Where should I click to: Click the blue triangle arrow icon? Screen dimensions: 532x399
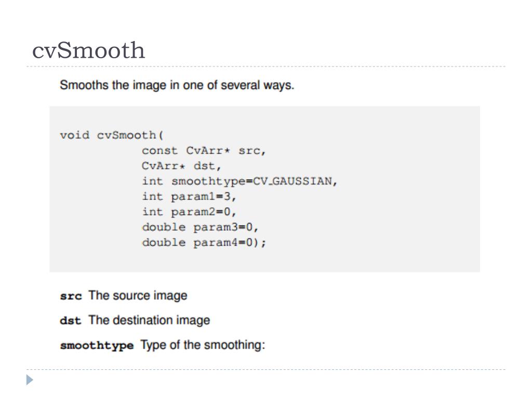click(30, 380)
